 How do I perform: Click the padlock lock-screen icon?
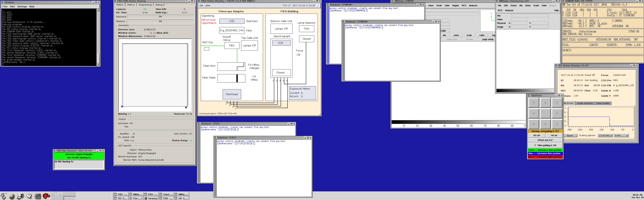pyautogui.click(x=12, y=196)
